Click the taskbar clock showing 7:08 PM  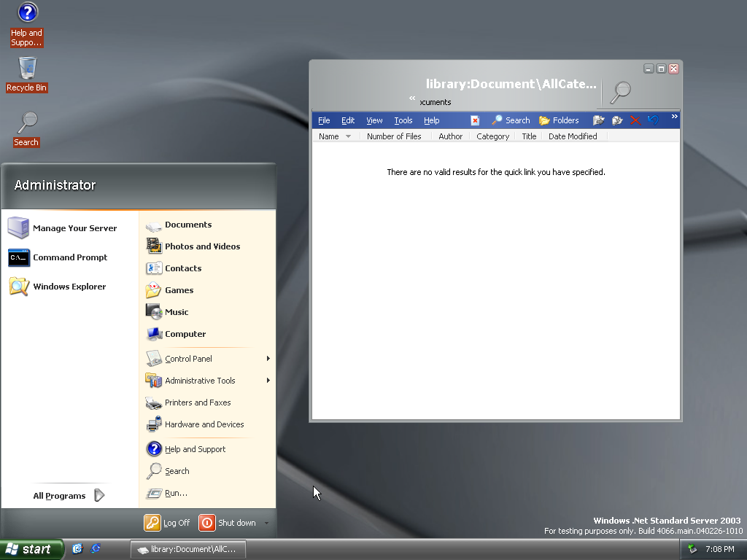[719, 549]
